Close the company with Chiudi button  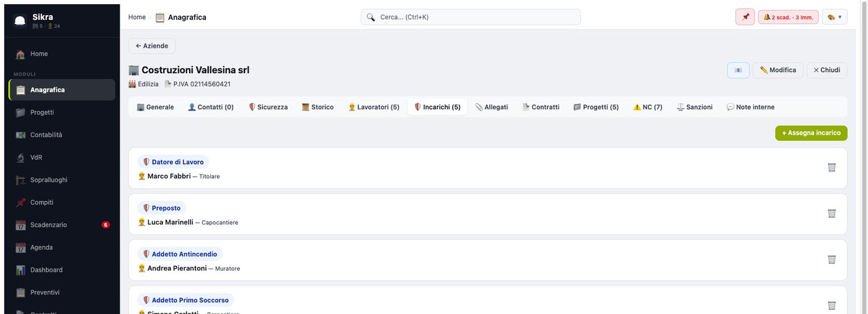(827, 70)
